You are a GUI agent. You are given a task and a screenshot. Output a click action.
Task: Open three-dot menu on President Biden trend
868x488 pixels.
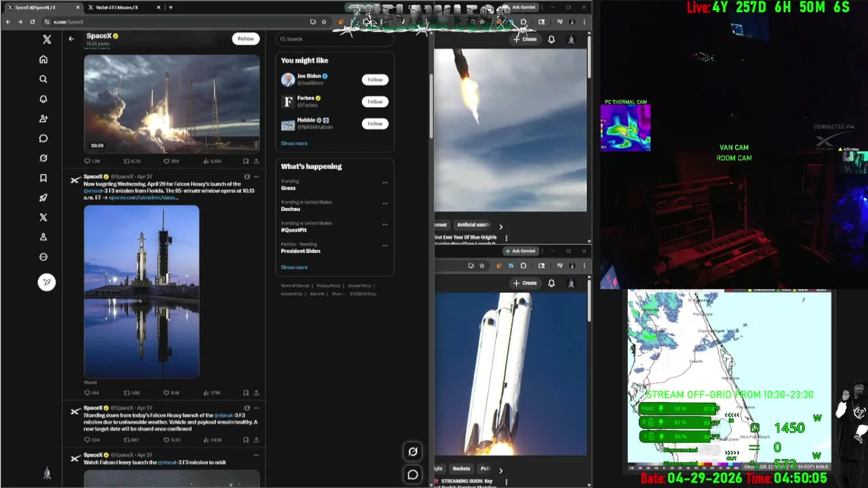pos(384,245)
